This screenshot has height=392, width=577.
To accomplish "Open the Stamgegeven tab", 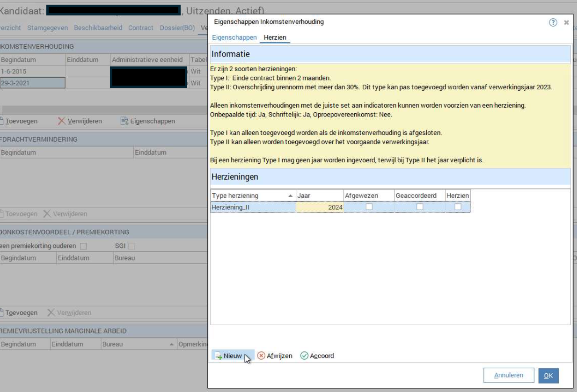I will click(x=48, y=28).
